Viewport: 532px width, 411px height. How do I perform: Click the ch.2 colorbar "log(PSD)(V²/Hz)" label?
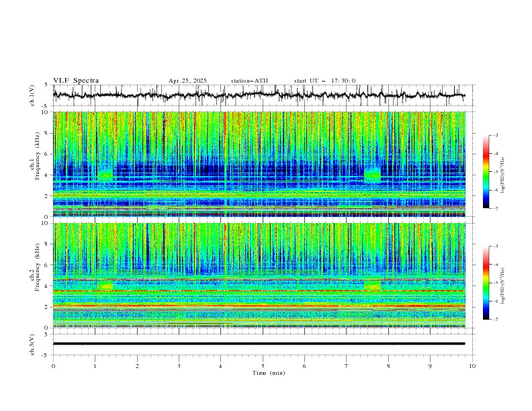click(502, 286)
